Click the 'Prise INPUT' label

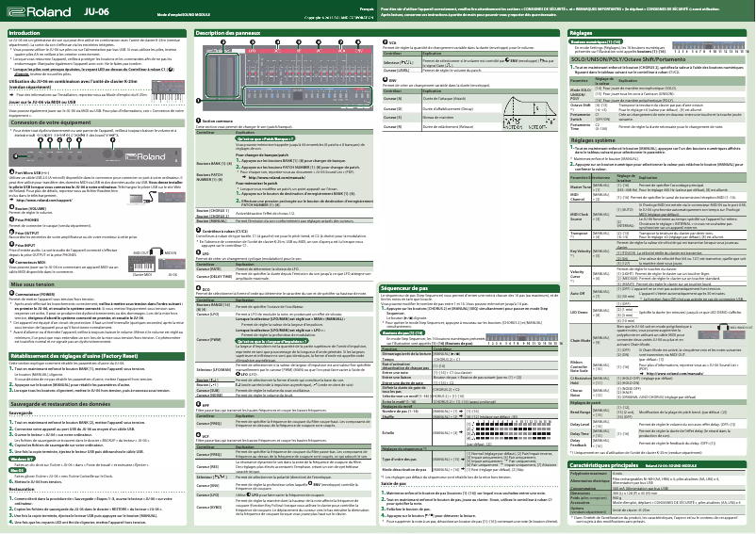(x=24, y=245)
